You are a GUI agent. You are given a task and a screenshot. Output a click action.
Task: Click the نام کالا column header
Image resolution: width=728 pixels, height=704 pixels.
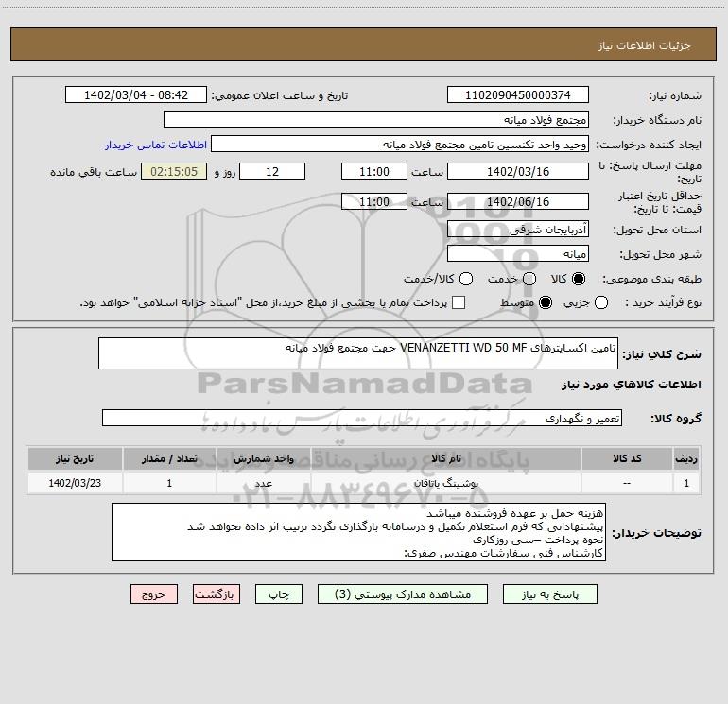click(445, 458)
